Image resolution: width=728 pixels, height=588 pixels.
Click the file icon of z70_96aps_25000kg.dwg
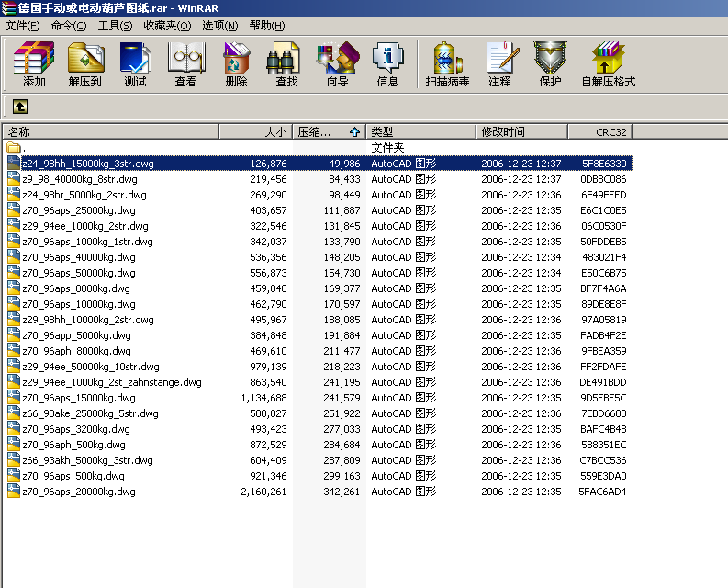click(x=14, y=210)
